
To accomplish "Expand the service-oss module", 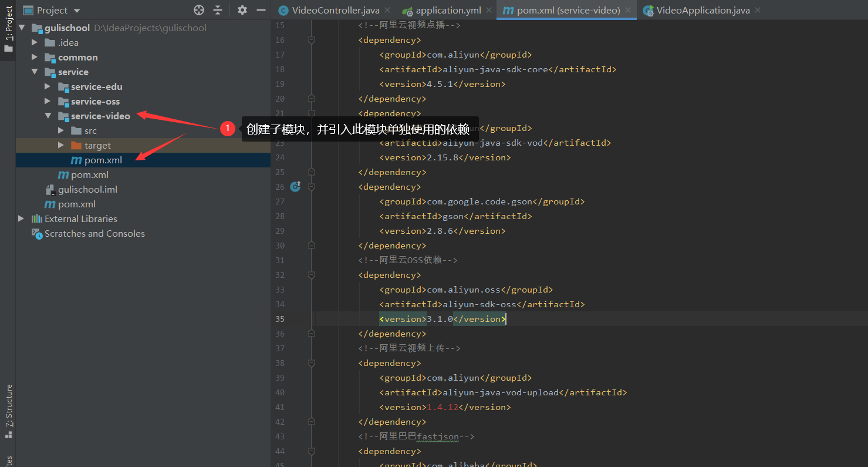I will 48,101.
